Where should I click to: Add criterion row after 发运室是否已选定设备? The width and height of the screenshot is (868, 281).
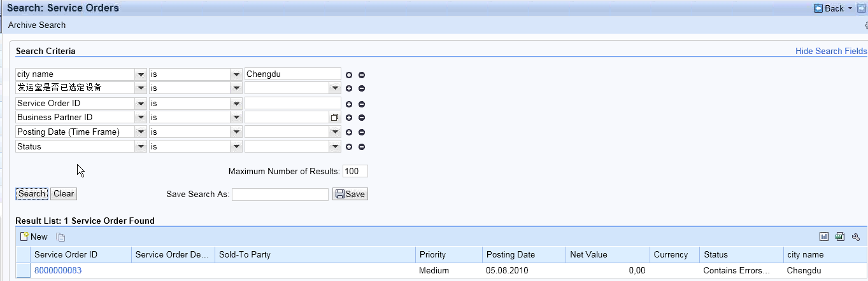point(349,88)
